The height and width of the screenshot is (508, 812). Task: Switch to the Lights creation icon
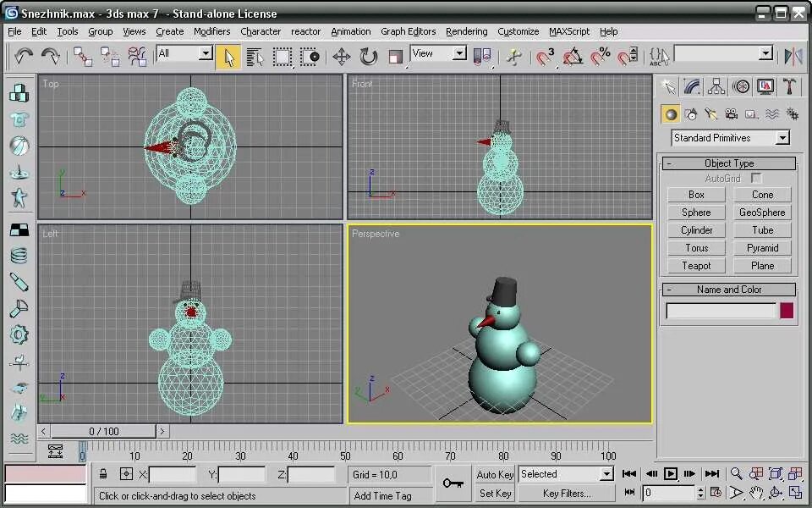(710, 114)
